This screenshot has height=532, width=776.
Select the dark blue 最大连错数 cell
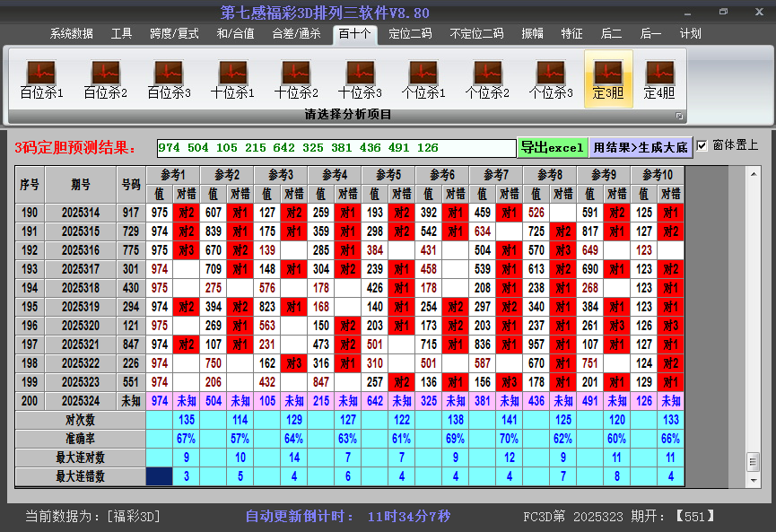point(161,476)
